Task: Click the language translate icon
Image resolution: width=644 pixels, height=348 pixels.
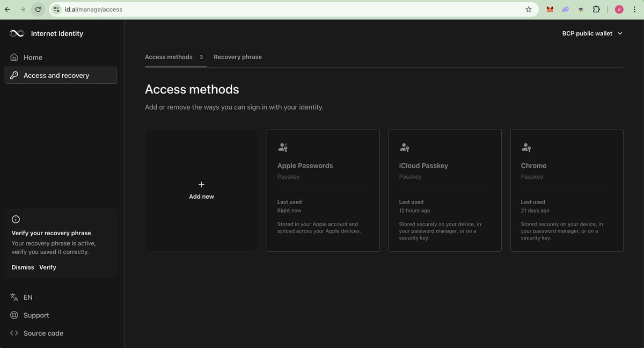Action: (x=14, y=297)
